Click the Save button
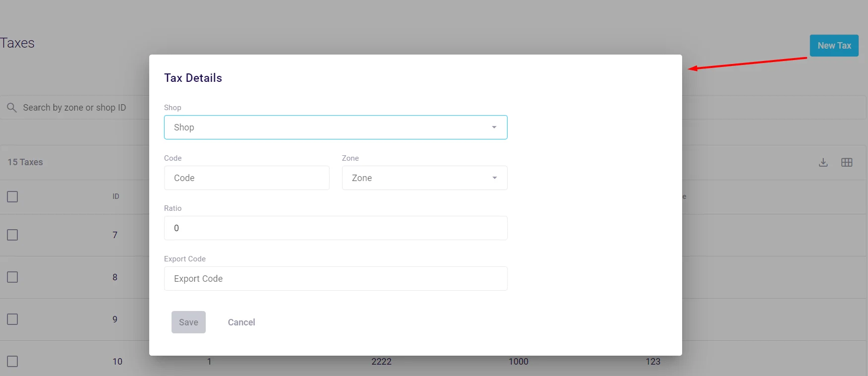 click(188, 322)
